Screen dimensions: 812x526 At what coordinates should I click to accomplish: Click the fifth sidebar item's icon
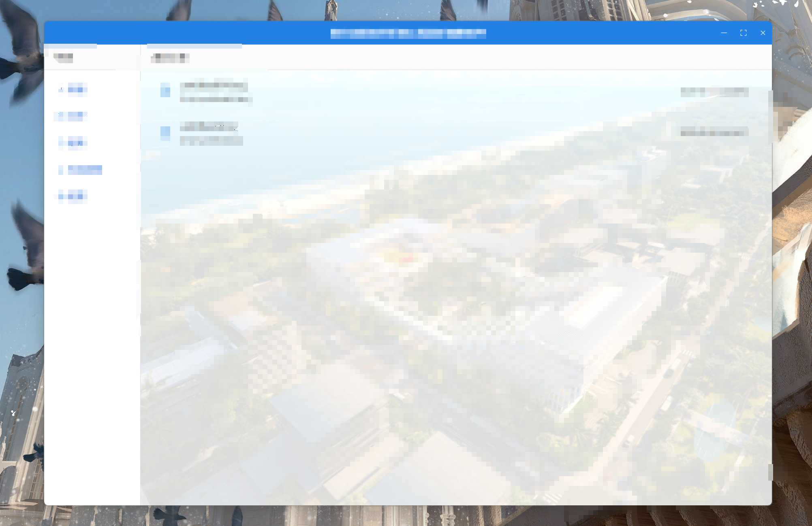[61, 196]
